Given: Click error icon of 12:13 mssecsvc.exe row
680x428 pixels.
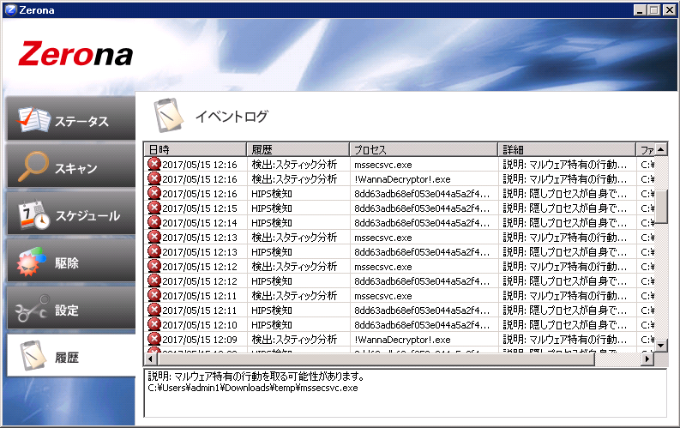Looking at the screenshot, I should (154, 237).
